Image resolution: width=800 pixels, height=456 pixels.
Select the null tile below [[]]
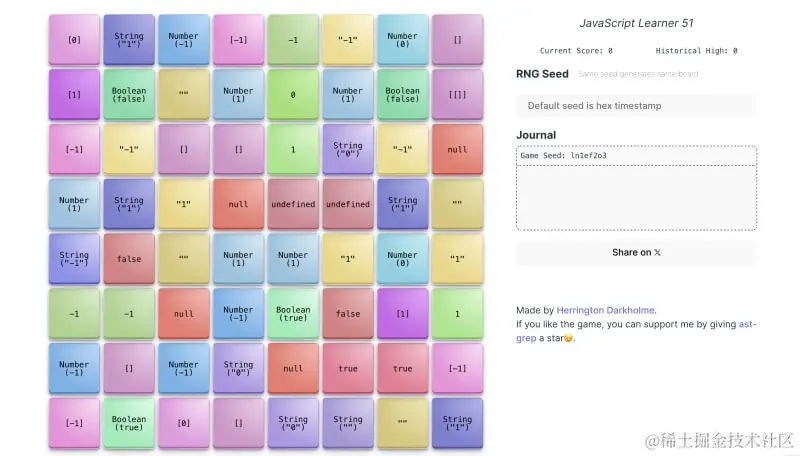tap(457, 149)
